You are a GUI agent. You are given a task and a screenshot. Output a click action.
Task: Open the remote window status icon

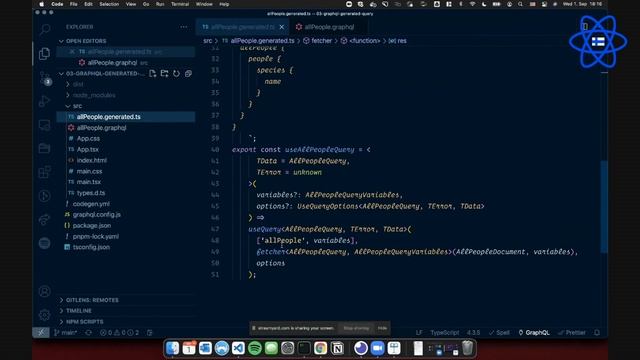(x=41, y=333)
